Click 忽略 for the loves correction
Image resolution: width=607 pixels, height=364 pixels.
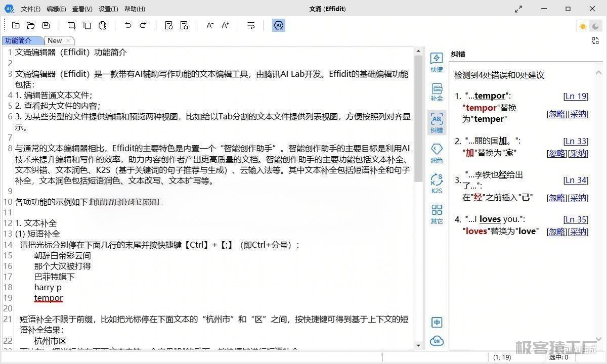(557, 232)
